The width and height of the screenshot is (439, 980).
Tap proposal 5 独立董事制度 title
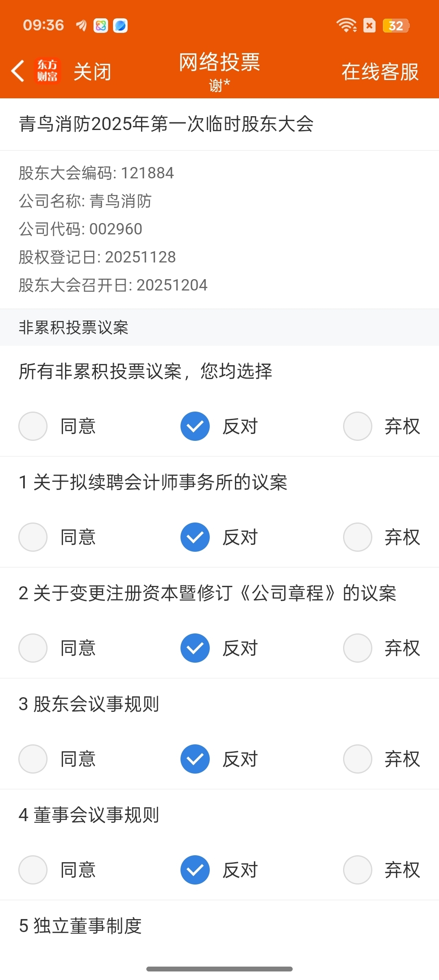coord(80,926)
